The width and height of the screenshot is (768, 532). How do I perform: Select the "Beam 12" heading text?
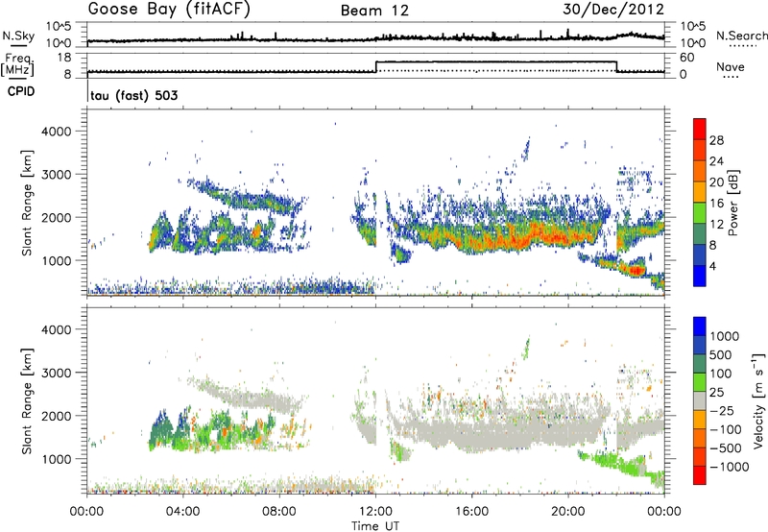(x=374, y=11)
